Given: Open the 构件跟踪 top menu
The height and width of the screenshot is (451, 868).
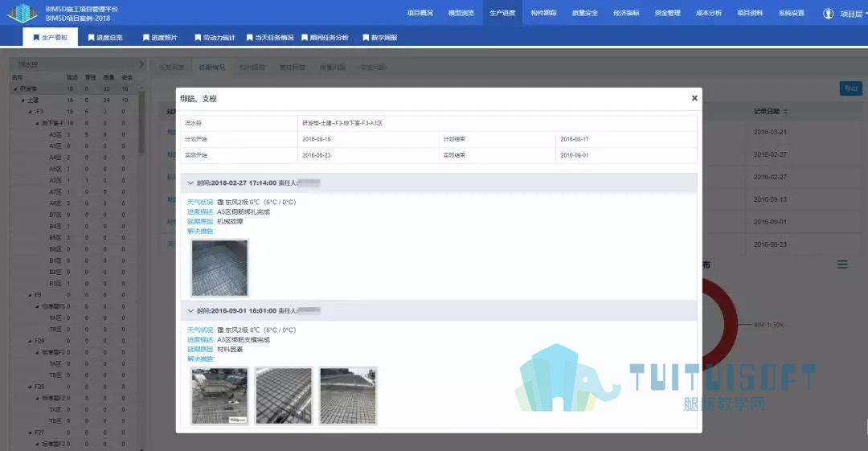Looking at the screenshot, I should pos(543,13).
